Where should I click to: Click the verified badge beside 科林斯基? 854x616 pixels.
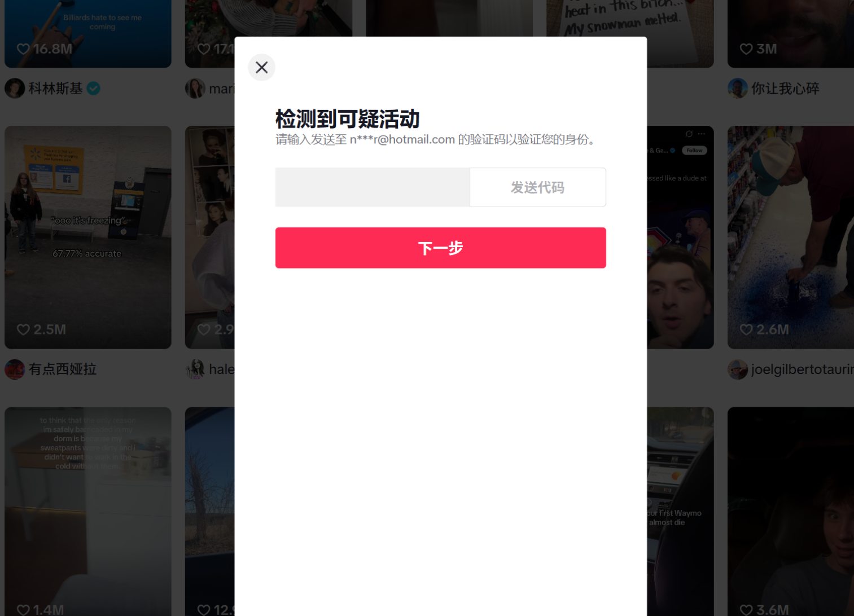[94, 89]
